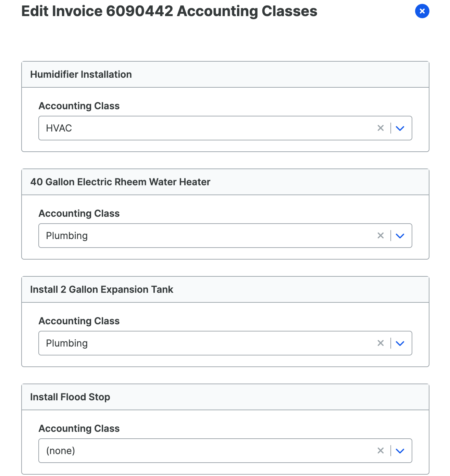Clear Plumbing class for Expansion Tank
This screenshot has width=450, height=476.
click(380, 343)
